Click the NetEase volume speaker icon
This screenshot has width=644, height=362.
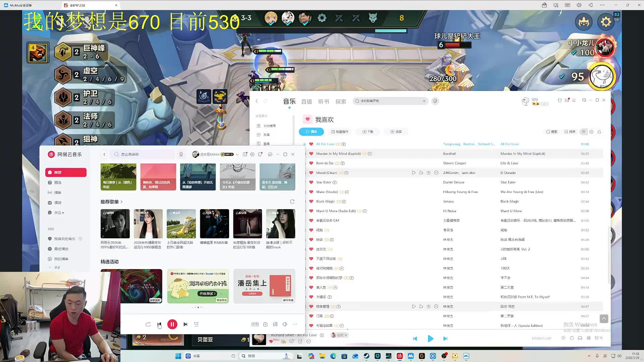285,324
